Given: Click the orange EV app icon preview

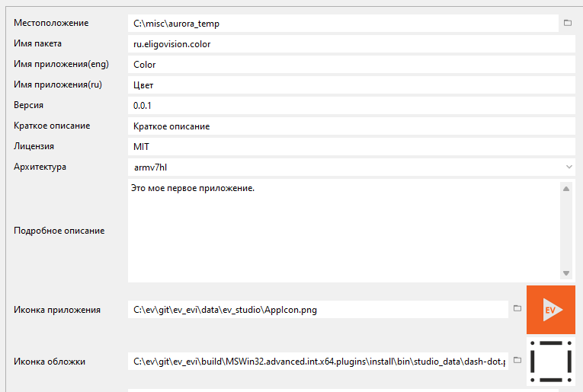Looking at the screenshot, I should pos(550,310).
